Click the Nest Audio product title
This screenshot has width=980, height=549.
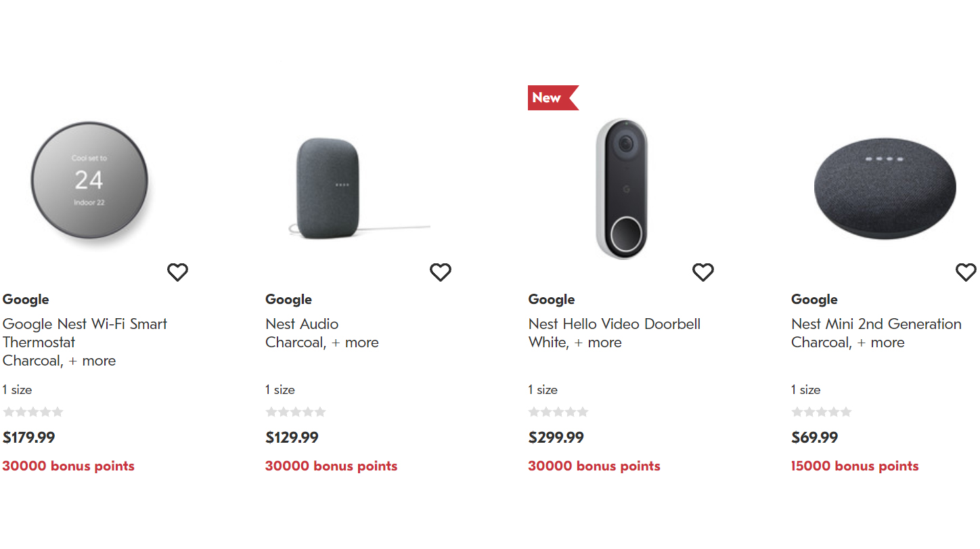coord(302,324)
